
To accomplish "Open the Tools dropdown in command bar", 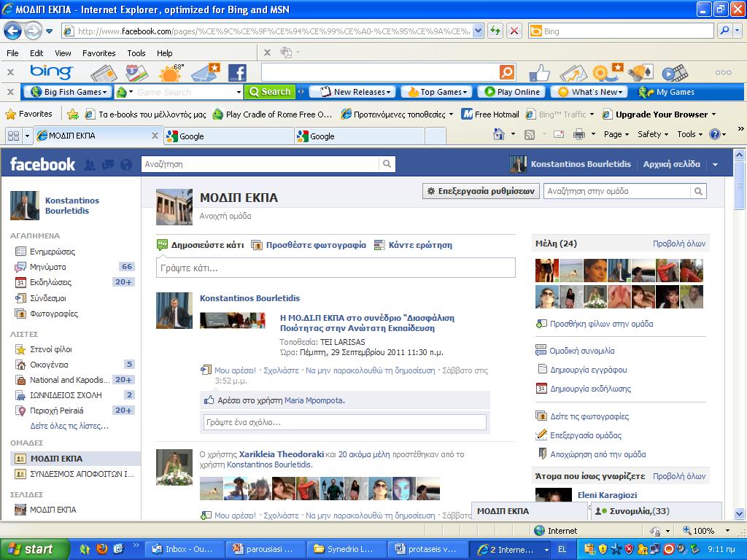I will pos(690,134).
